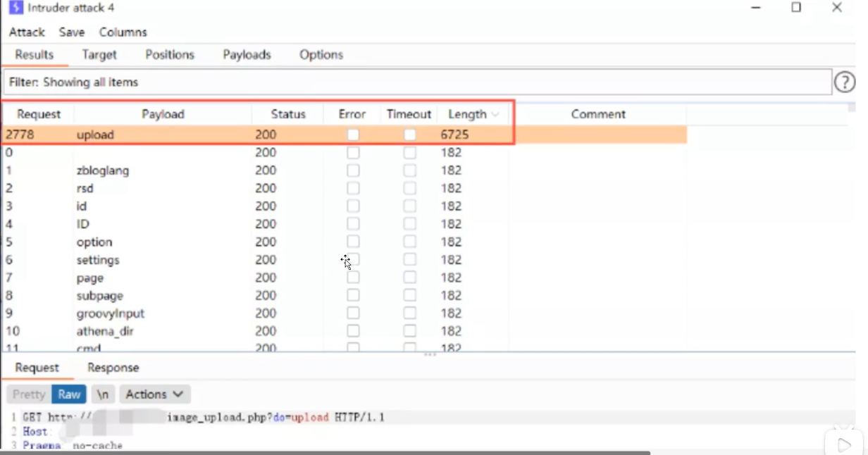Image resolution: width=868 pixels, height=455 pixels.
Task: Click the Burp Intruder window icon
Action: 15,8
